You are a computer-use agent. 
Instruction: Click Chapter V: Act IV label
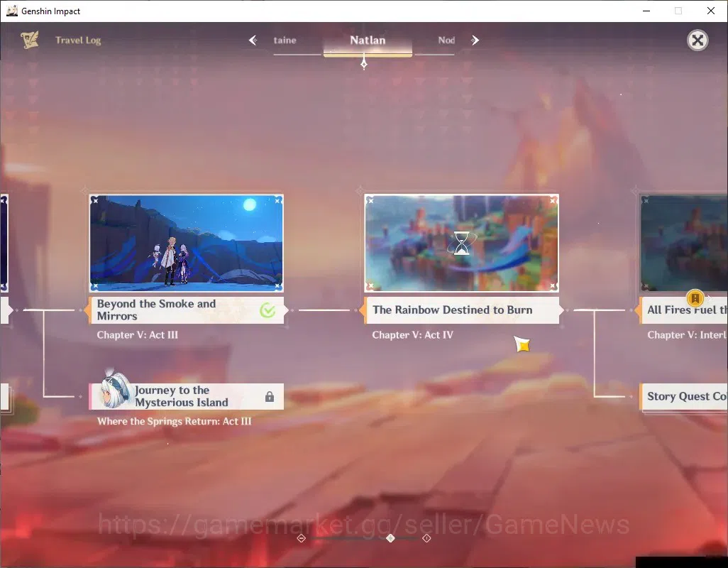tap(413, 335)
